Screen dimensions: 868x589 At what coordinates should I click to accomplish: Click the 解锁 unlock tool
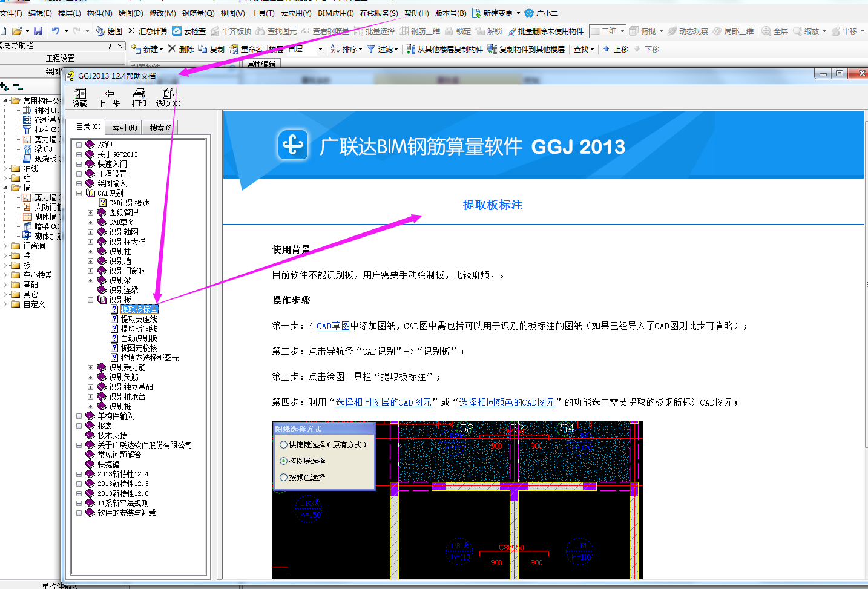pyautogui.click(x=489, y=31)
